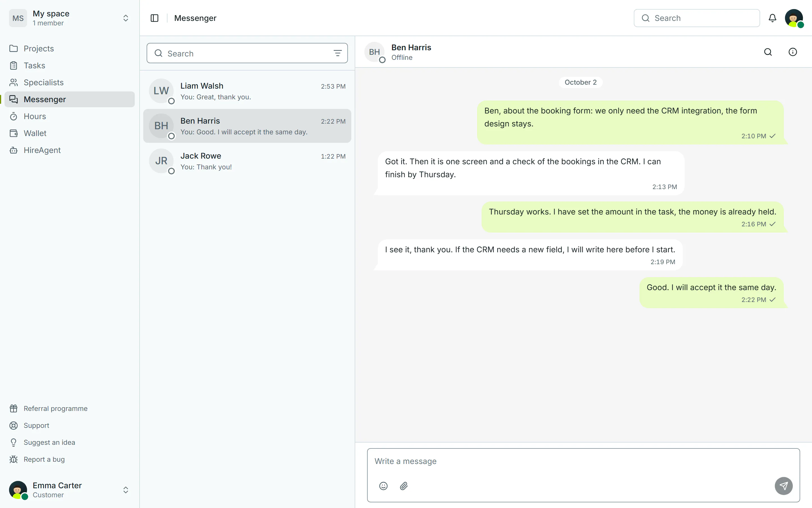This screenshot has width=812, height=508.
Task: Attach a file with the paperclip
Action: [404, 486]
